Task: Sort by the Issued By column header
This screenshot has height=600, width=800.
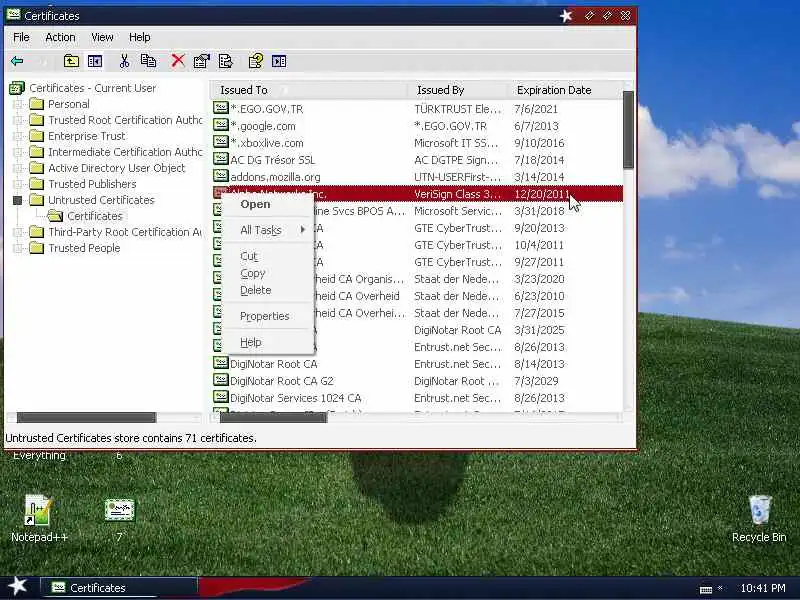Action: (x=457, y=90)
